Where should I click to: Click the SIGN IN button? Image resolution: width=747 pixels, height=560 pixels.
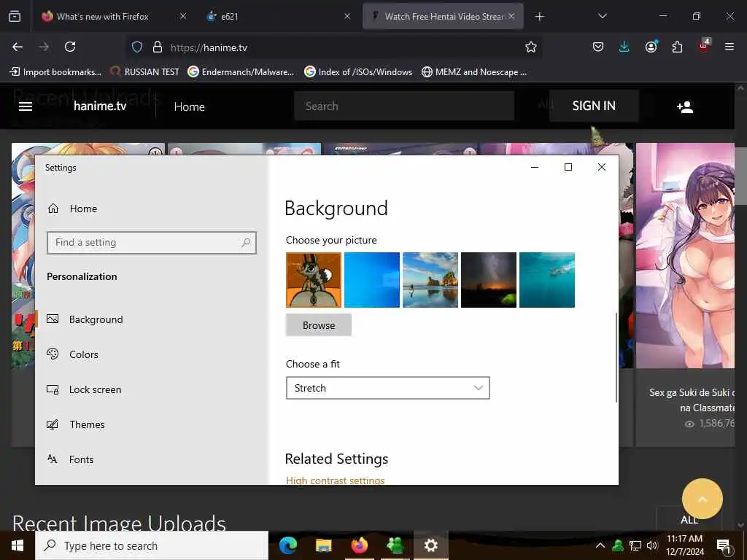pyautogui.click(x=594, y=106)
